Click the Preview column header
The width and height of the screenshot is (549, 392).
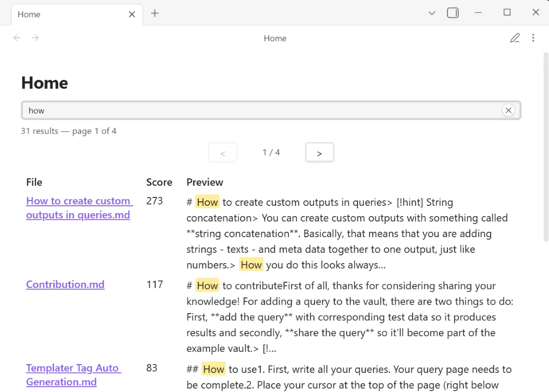205,182
